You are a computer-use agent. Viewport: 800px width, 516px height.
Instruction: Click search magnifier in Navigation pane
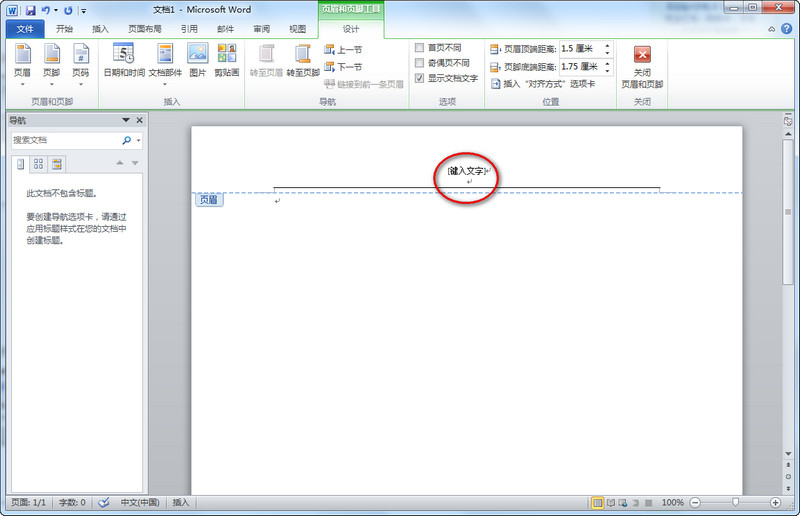(127, 140)
